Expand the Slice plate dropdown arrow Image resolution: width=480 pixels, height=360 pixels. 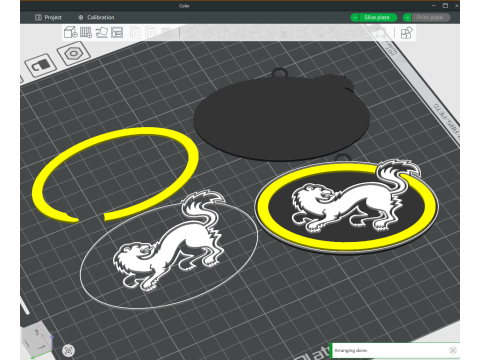point(355,17)
